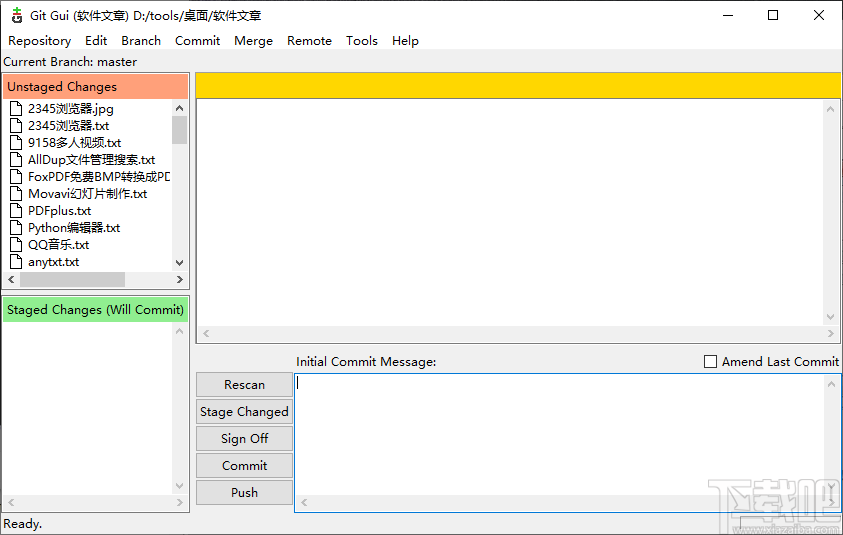Click the up arrow of Unstaged Changes scrollbar
The width and height of the screenshot is (843, 535).
coord(180,108)
